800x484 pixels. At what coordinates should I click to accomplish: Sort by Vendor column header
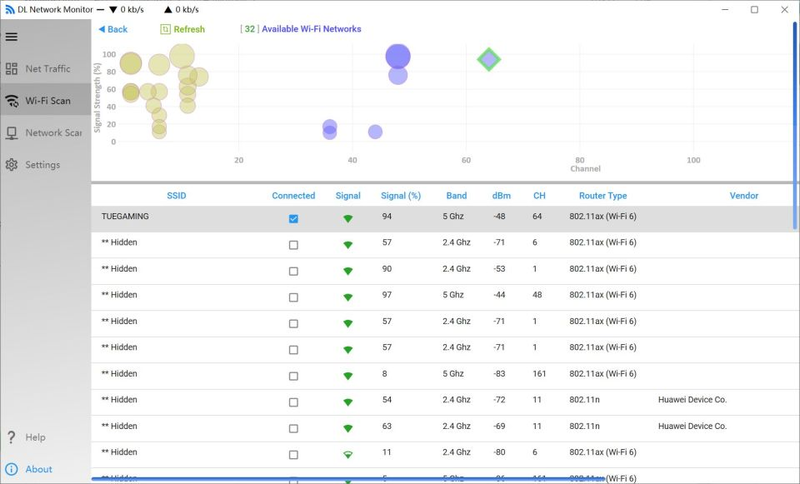coord(743,196)
